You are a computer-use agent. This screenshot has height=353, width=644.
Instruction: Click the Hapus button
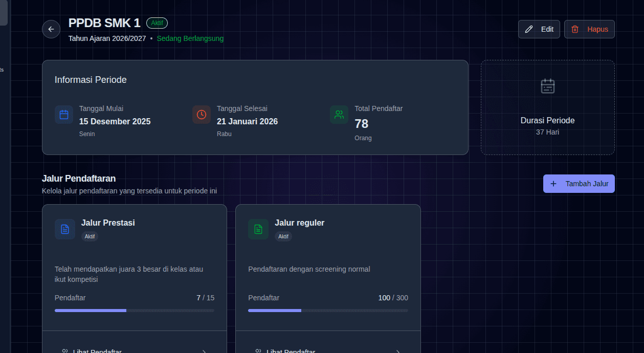[x=589, y=29]
